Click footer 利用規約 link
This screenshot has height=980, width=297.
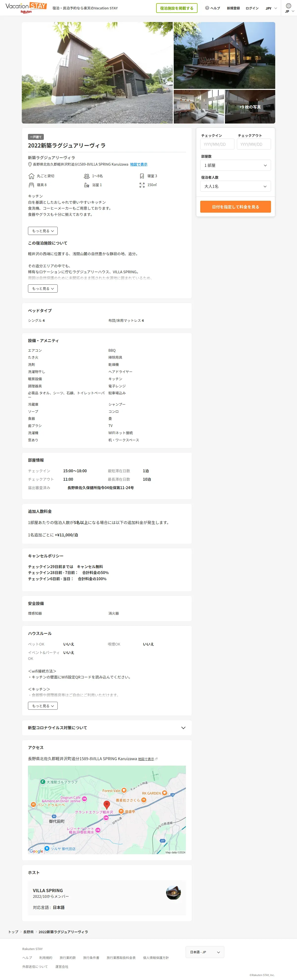[46, 957]
